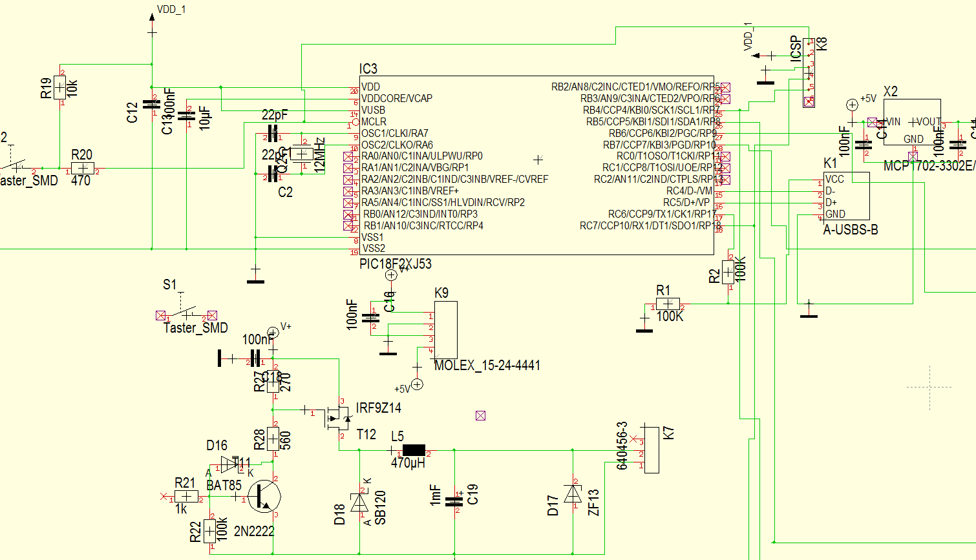Select the R1 100K resistor symbol
Viewport: 976px width, 560px height.
point(668,304)
